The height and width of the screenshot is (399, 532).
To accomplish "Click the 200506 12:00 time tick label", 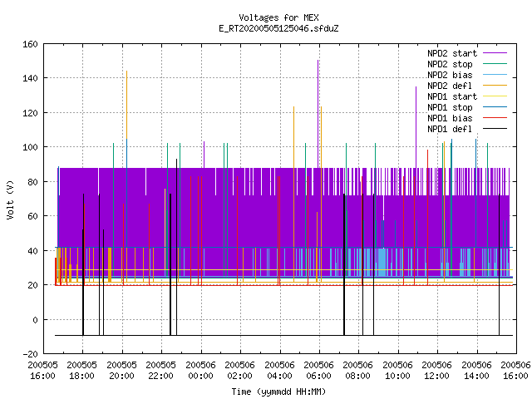I will (436, 371).
